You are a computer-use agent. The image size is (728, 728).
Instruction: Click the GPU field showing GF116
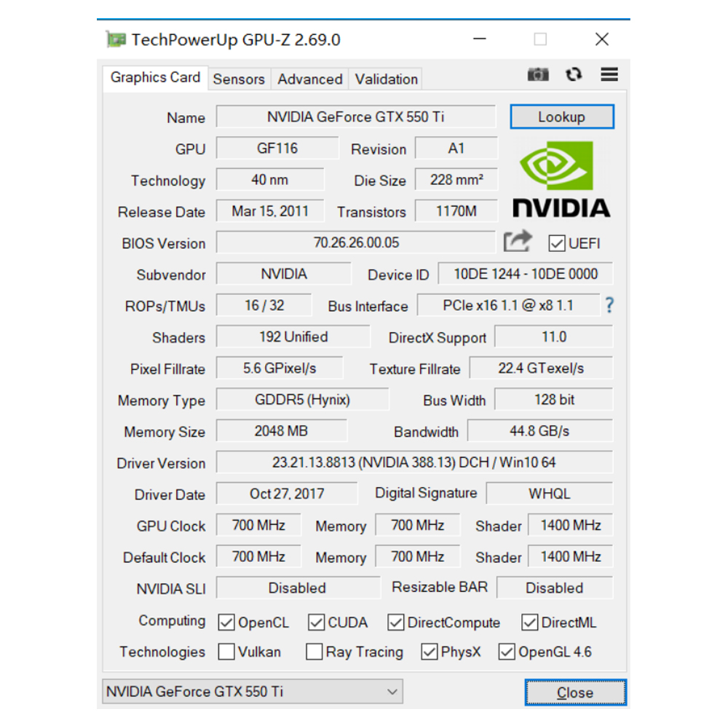pos(277,148)
